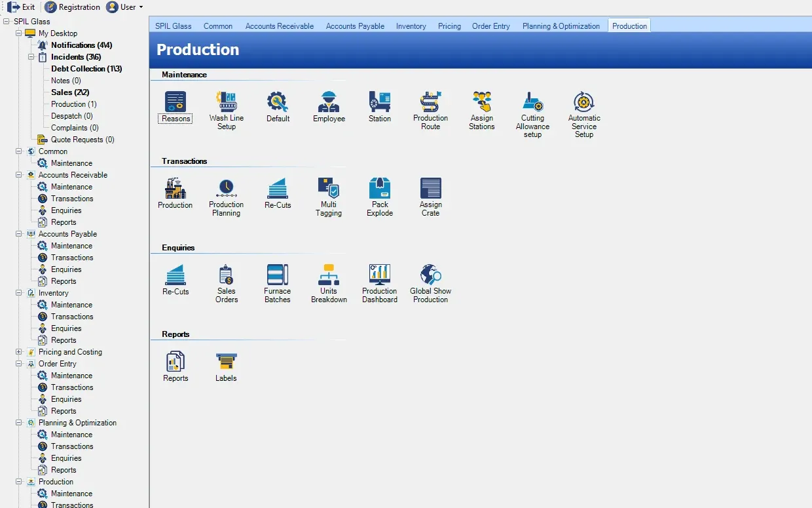Viewport: 812px width, 508px height.
Task: Open Sales Orders enquiry
Action: pyautogui.click(x=227, y=284)
